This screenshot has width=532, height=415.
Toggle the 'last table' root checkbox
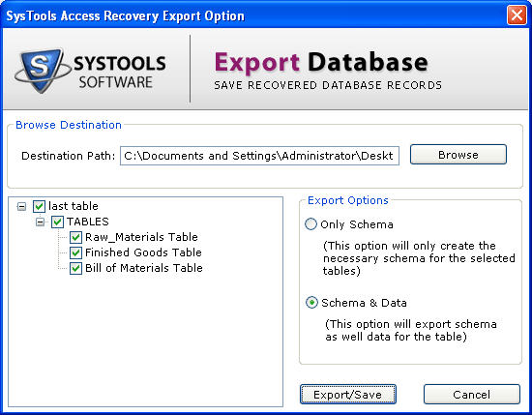[x=39, y=206]
